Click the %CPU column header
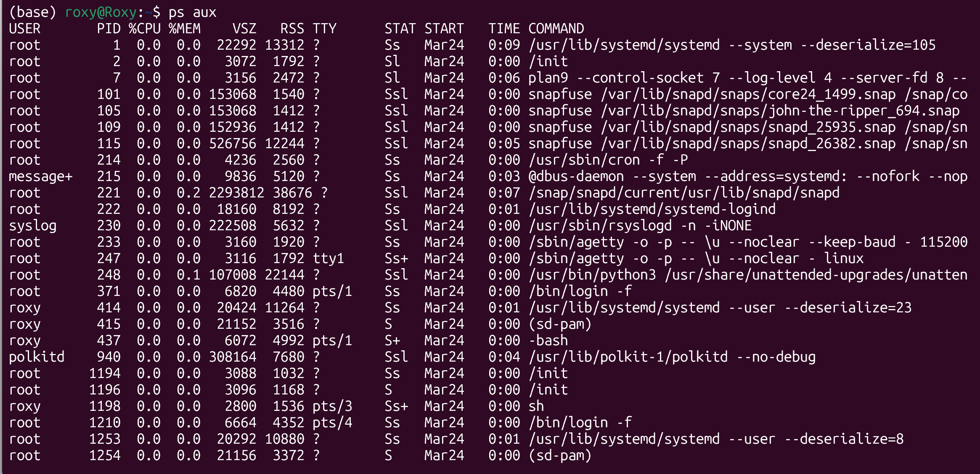The height and width of the screenshot is (474, 980). pos(144,29)
